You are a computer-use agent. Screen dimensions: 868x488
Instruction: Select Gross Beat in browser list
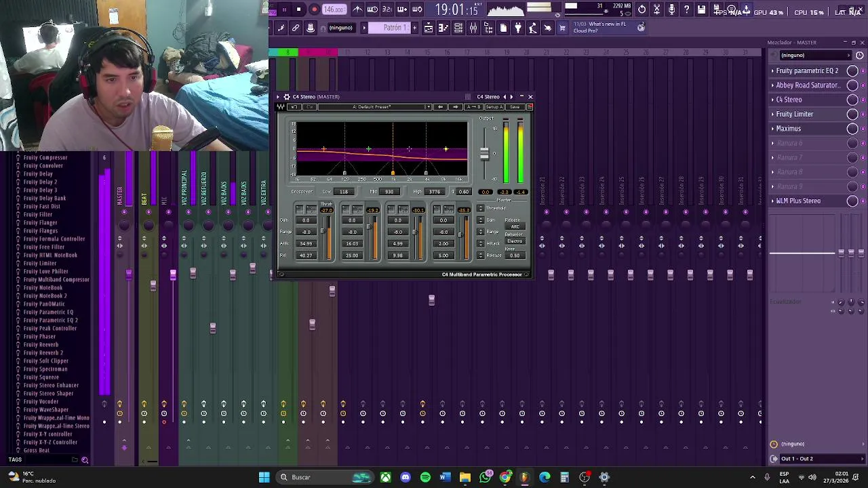click(x=37, y=450)
